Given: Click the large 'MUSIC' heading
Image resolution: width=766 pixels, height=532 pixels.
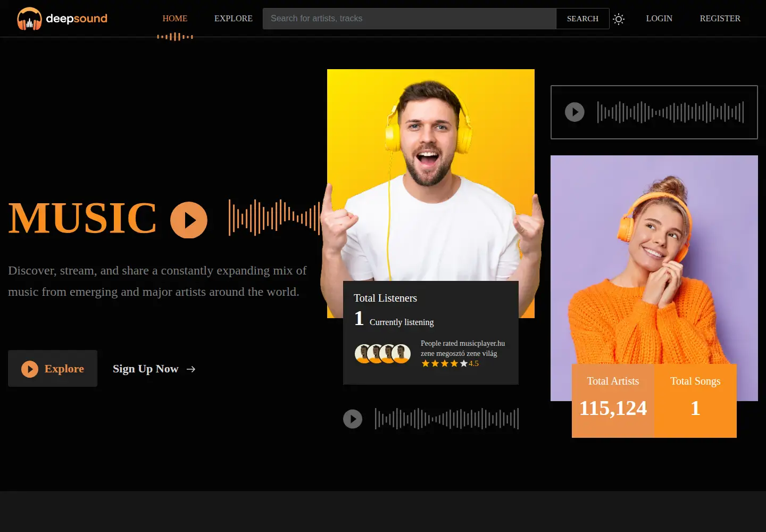Looking at the screenshot, I should click(82, 218).
